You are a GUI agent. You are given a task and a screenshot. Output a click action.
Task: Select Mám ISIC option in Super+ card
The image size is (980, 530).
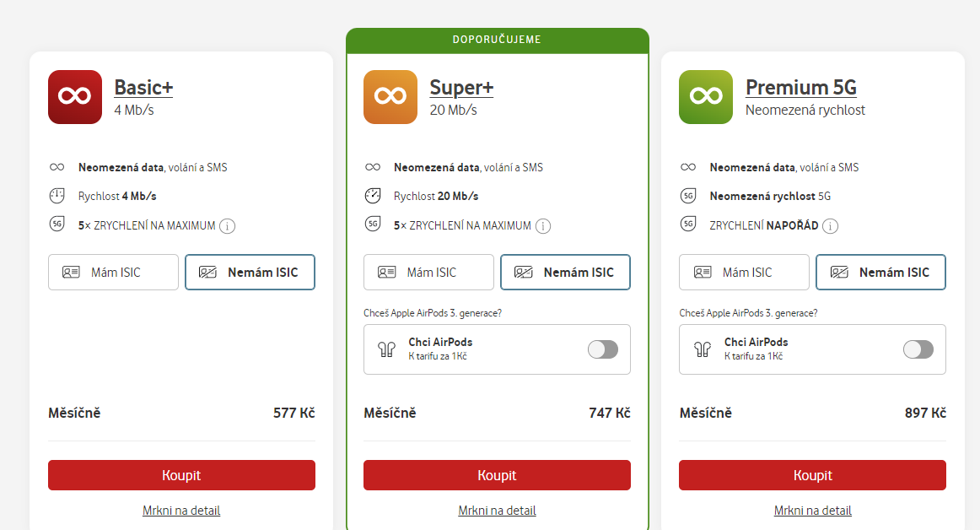click(428, 273)
